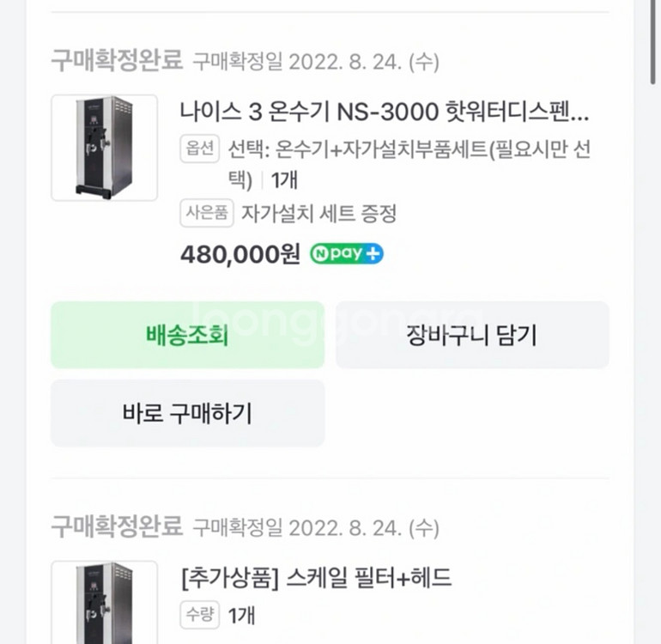
Task: Click the 구매확정일 date of the 스케일 필터 order
Action: coord(315,526)
